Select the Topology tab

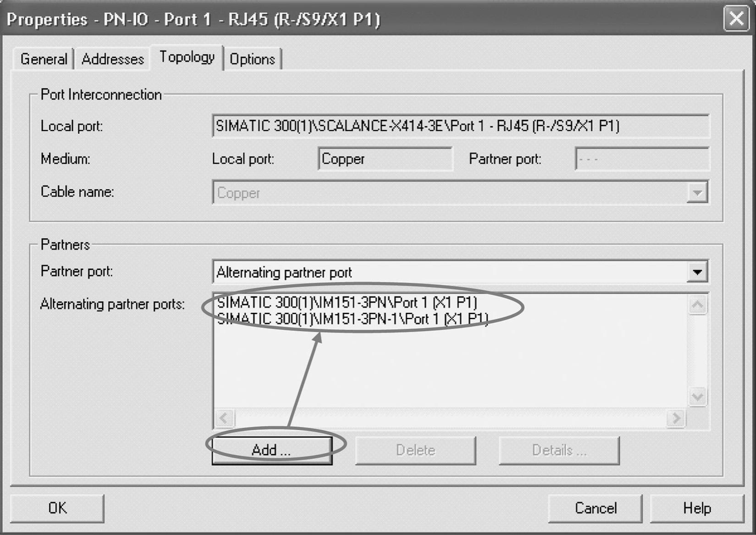[186, 57]
